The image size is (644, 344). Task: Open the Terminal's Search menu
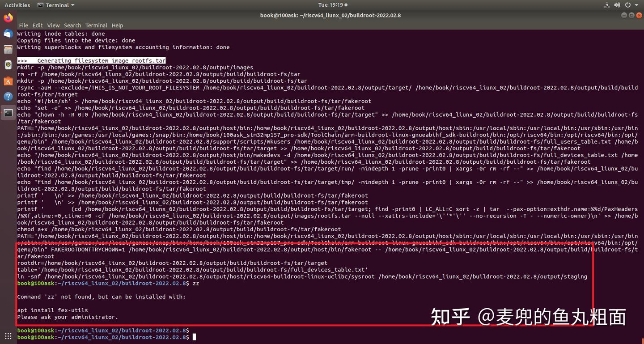[x=72, y=25]
